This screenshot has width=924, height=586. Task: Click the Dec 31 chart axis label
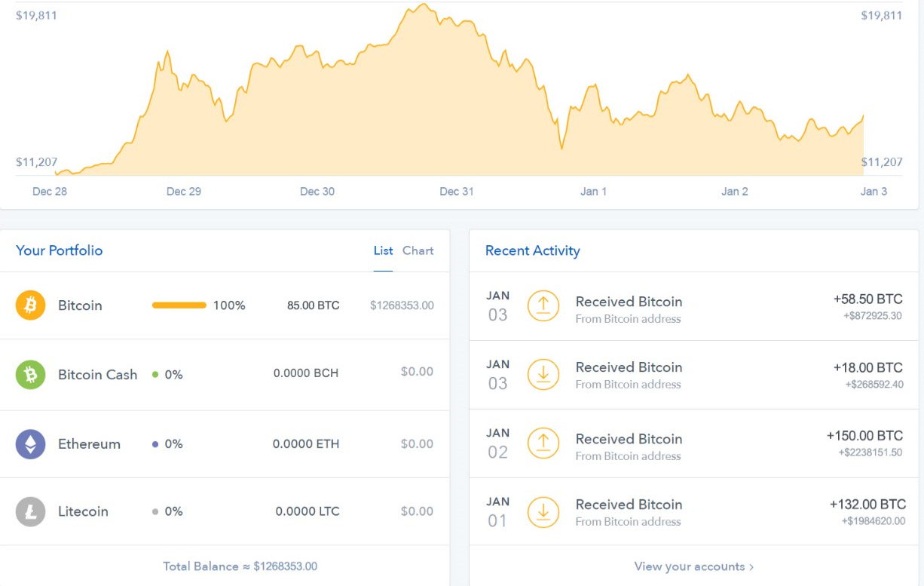[x=457, y=192]
